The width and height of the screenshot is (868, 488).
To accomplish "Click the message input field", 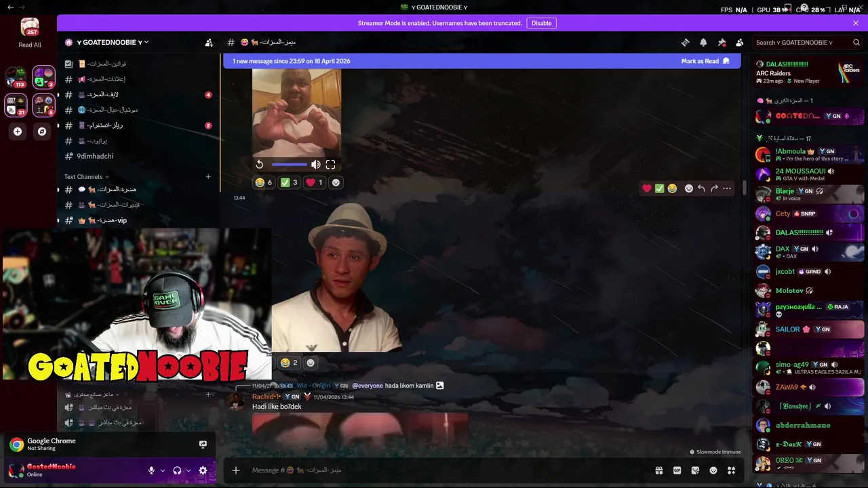I will tap(448, 470).
